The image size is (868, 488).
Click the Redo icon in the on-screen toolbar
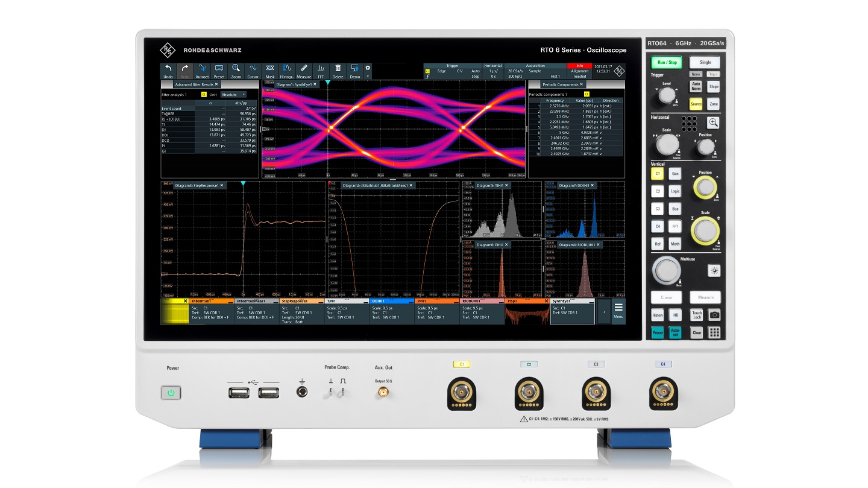pos(185,71)
